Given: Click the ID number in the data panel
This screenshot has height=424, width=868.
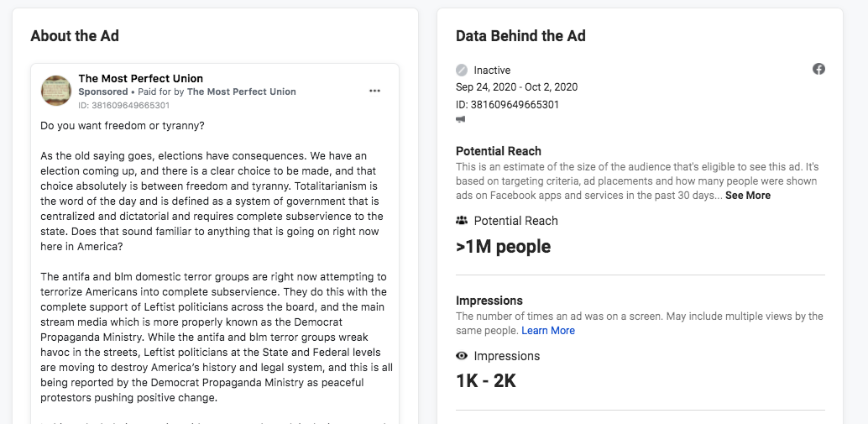Looking at the screenshot, I should click(x=507, y=105).
